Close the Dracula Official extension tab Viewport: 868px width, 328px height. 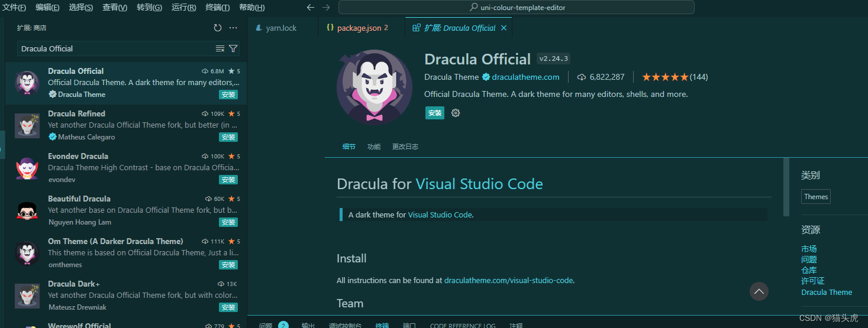point(504,28)
